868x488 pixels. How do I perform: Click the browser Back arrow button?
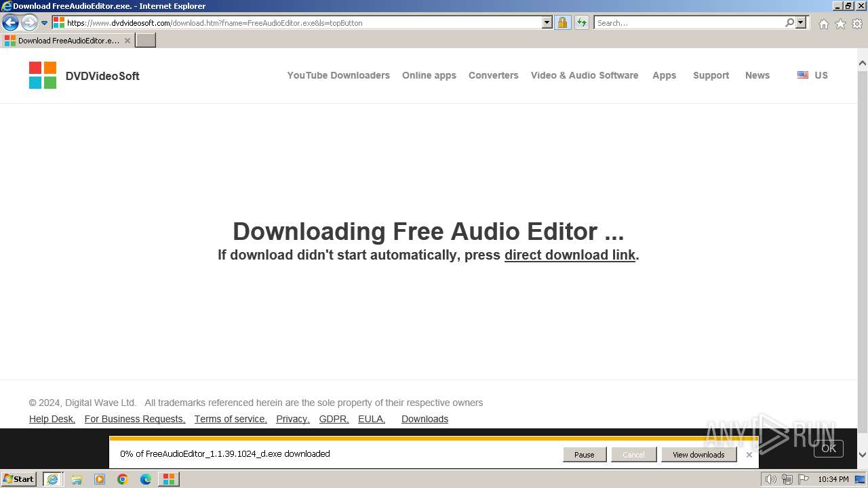(10, 23)
